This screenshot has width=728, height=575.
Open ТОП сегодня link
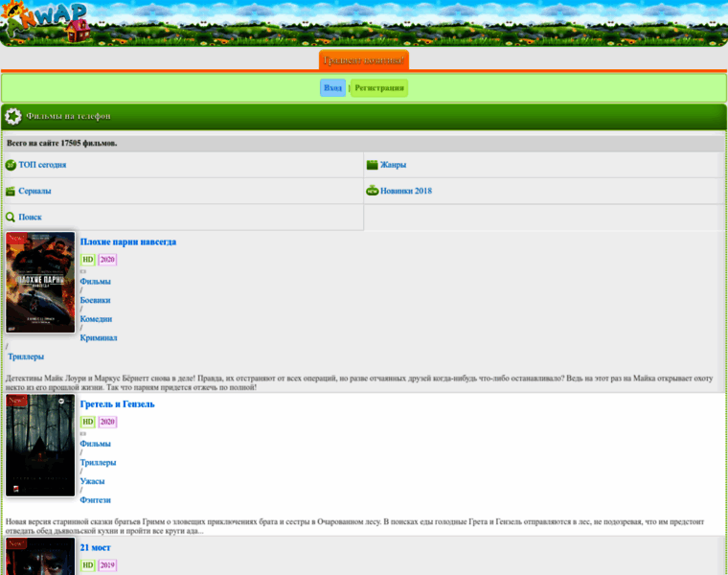tap(42, 165)
